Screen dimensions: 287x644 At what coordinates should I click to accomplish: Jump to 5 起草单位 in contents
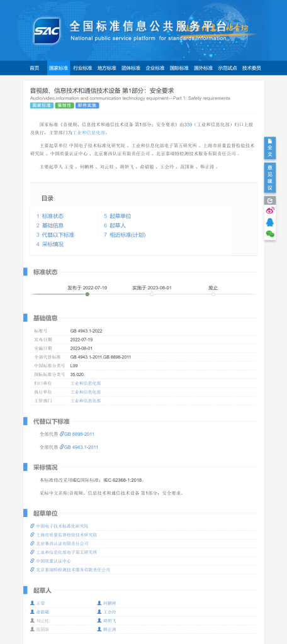tap(118, 216)
